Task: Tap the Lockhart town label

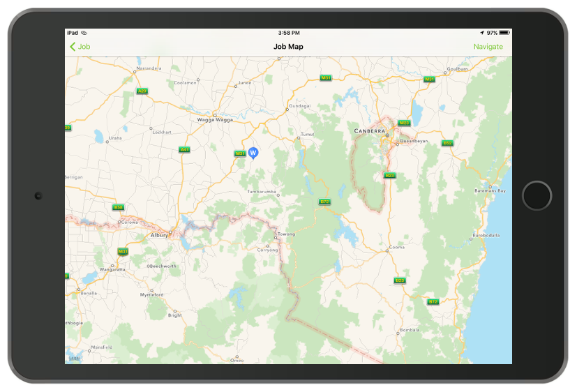Action: pyautogui.click(x=162, y=132)
